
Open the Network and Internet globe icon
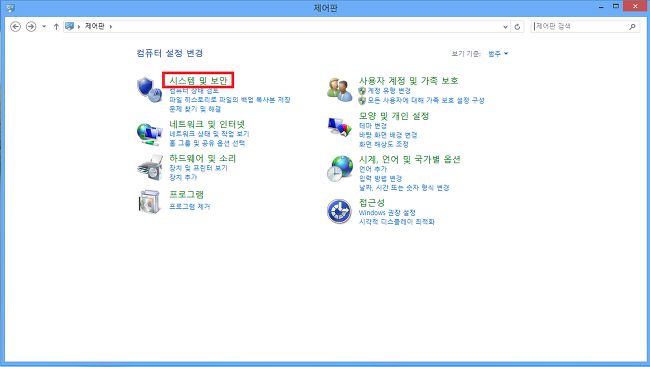point(149,134)
